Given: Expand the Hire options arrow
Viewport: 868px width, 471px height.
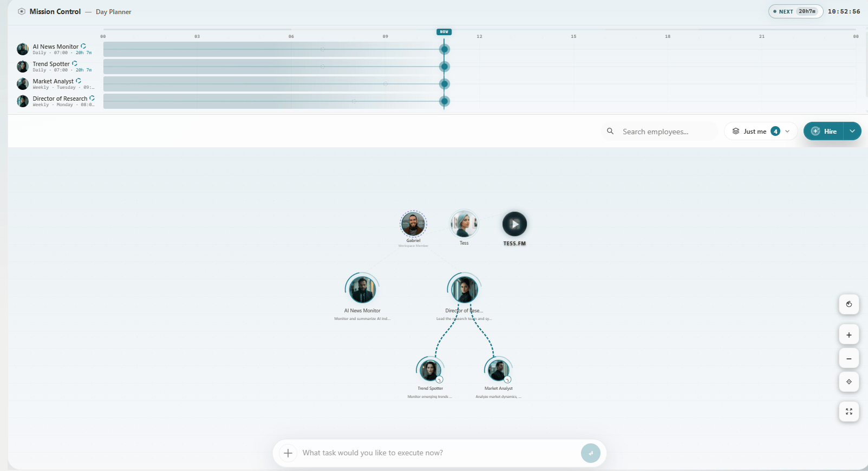Looking at the screenshot, I should pos(852,131).
